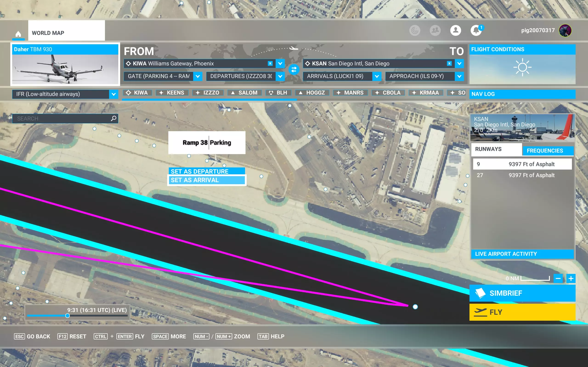Image resolution: width=588 pixels, height=367 pixels.
Task: Click the friends group icon
Action: click(435, 31)
